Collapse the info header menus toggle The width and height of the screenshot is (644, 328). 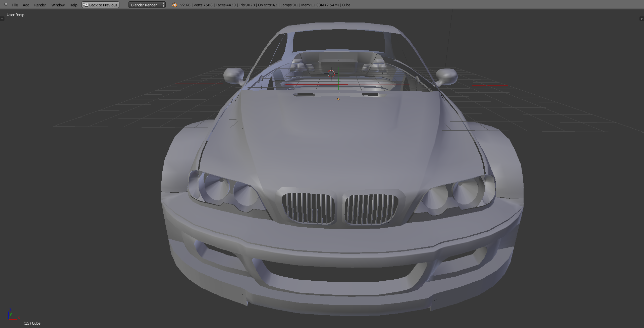click(6, 4)
